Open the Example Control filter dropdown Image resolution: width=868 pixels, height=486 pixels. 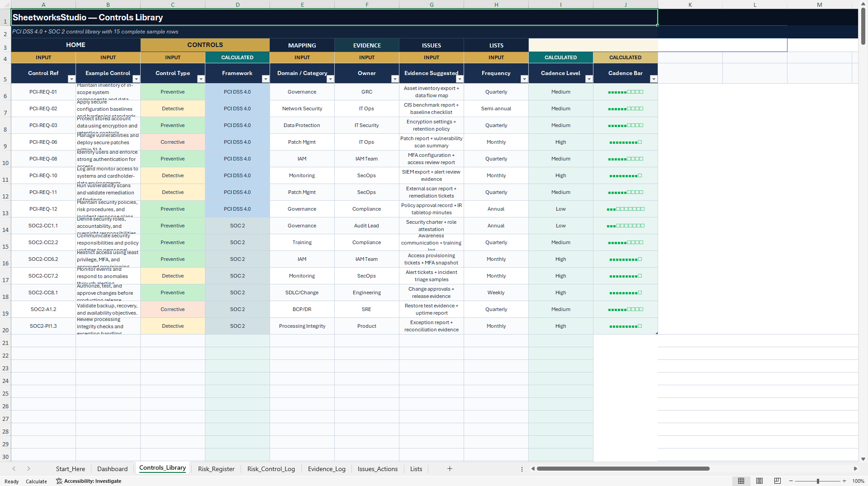(136, 79)
